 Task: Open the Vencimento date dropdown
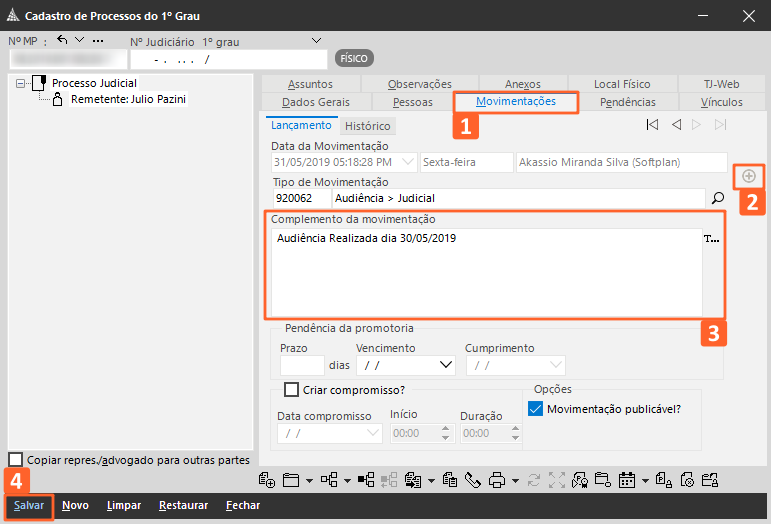445,366
